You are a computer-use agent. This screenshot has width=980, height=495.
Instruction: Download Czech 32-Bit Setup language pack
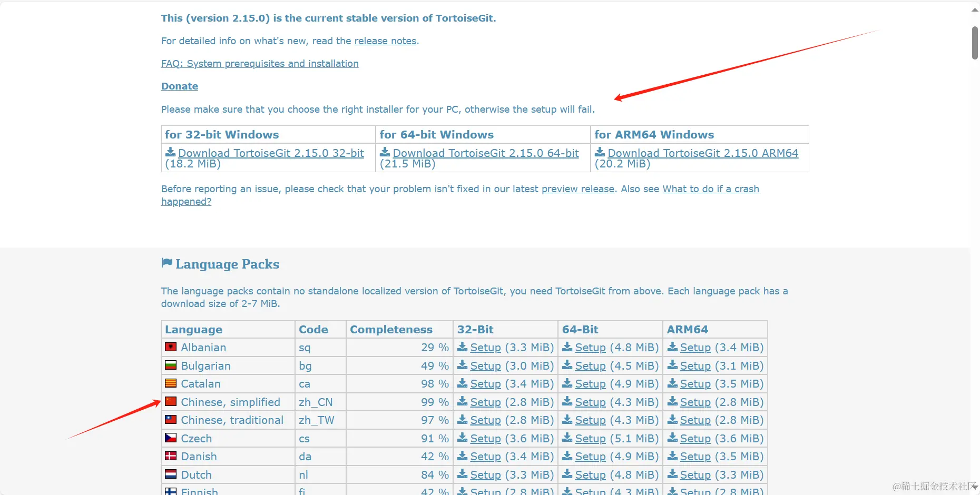[x=485, y=439]
